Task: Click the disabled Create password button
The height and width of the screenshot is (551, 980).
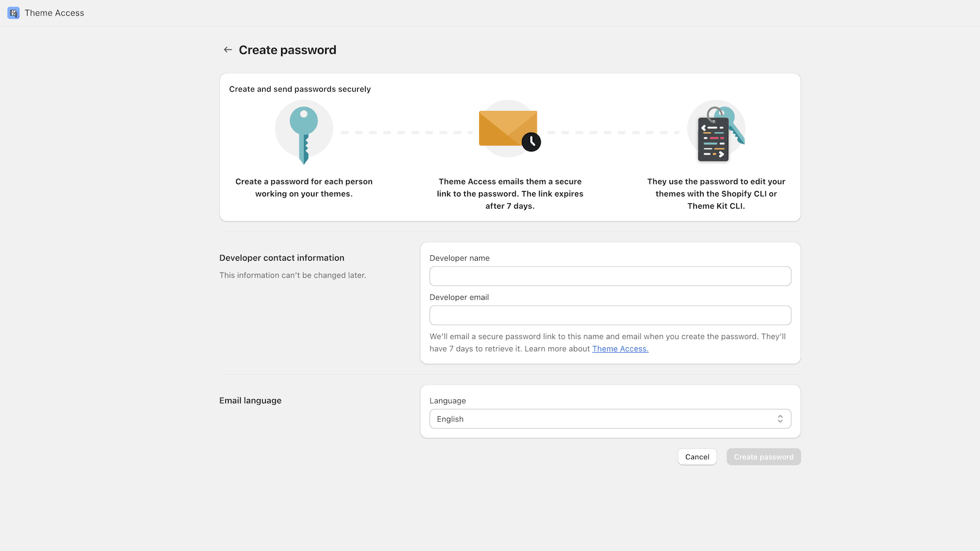Action: 763,457
